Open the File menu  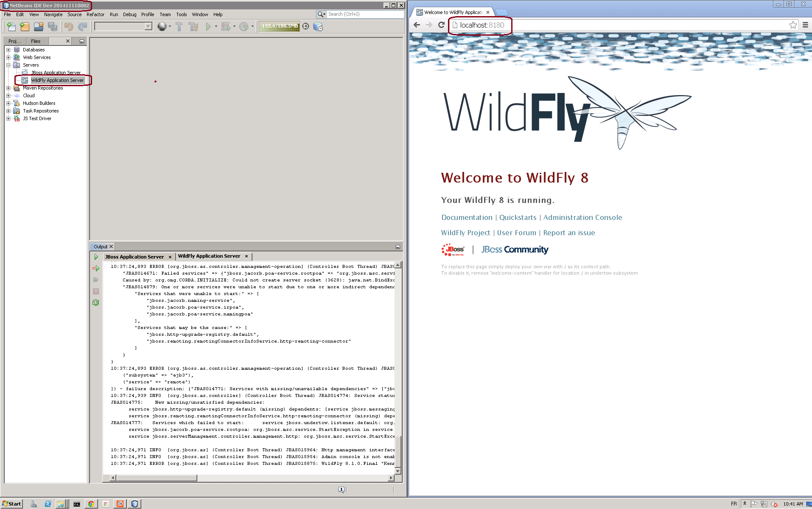point(7,14)
